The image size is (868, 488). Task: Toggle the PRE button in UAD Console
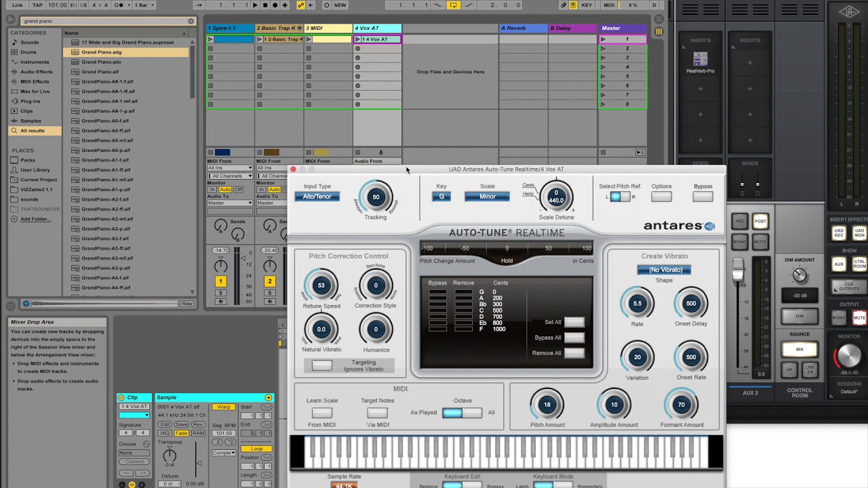click(x=740, y=221)
